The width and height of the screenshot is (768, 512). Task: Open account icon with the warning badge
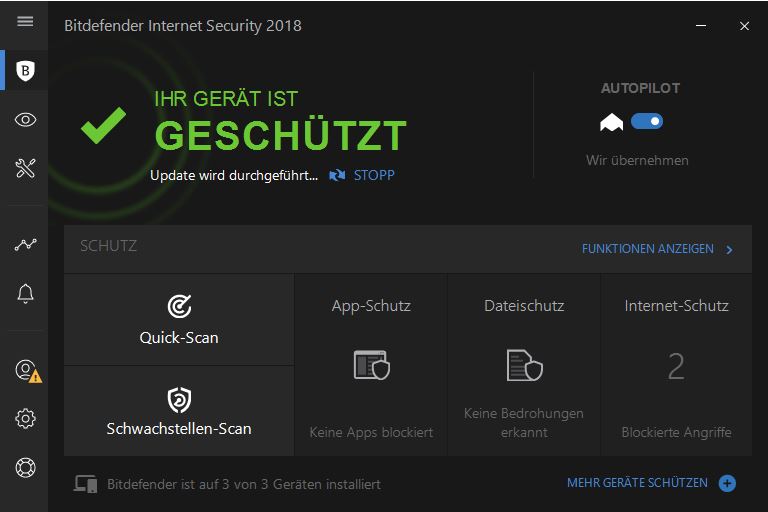pos(27,370)
